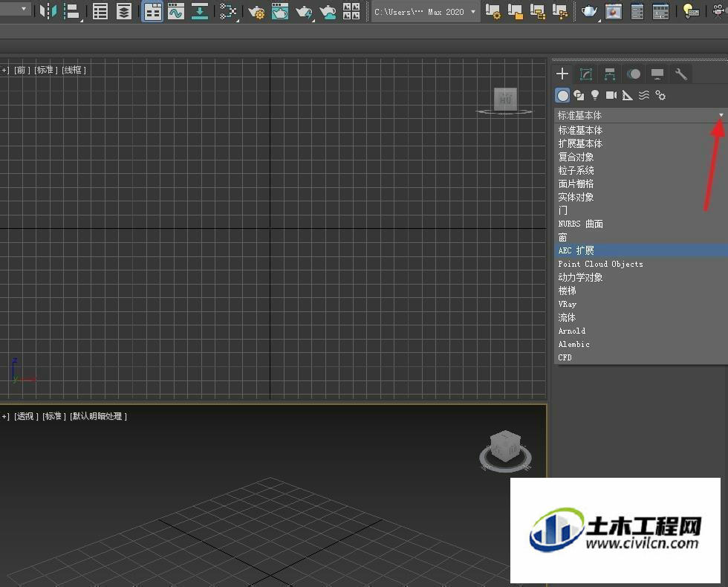728x587 pixels.
Task: Click the first settings-panel window icon
Action: [x=637, y=11]
